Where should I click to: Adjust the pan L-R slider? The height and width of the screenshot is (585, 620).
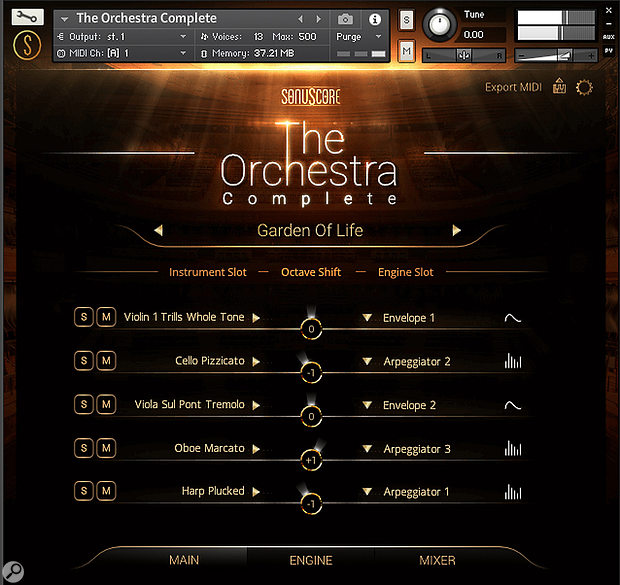pos(465,56)
